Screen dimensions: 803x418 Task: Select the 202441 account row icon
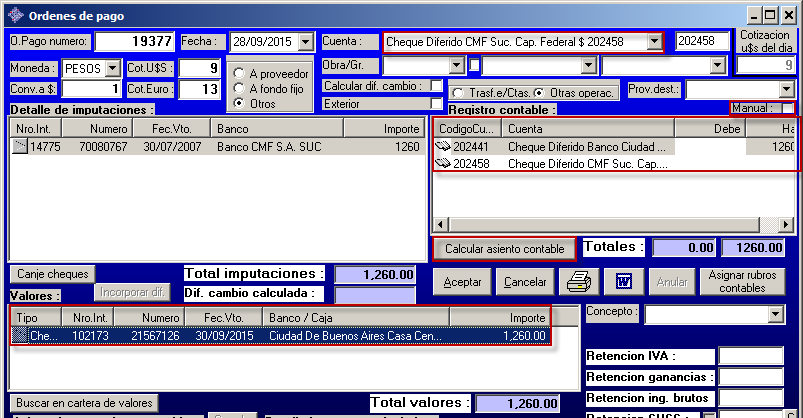(x=443, y=146)
